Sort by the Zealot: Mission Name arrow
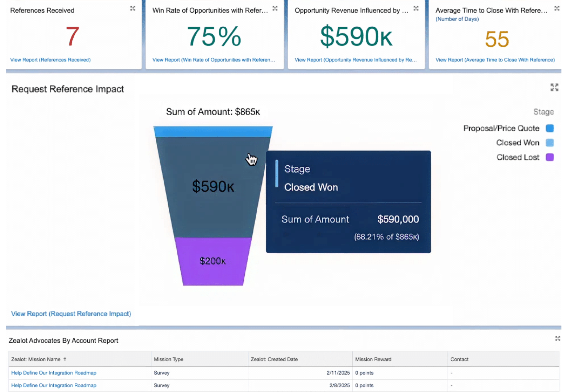Viewport: 568px width, 392px height. coord(65,359)
